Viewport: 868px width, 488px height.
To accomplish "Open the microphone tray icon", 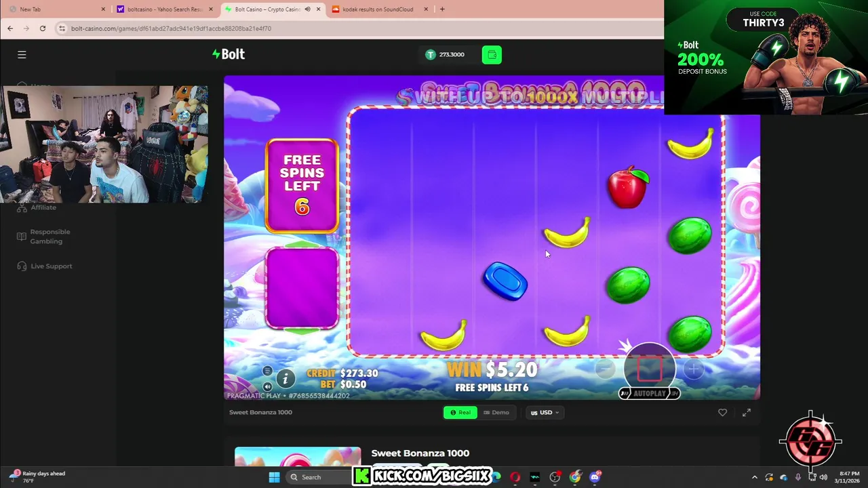I will click(798, 477).
